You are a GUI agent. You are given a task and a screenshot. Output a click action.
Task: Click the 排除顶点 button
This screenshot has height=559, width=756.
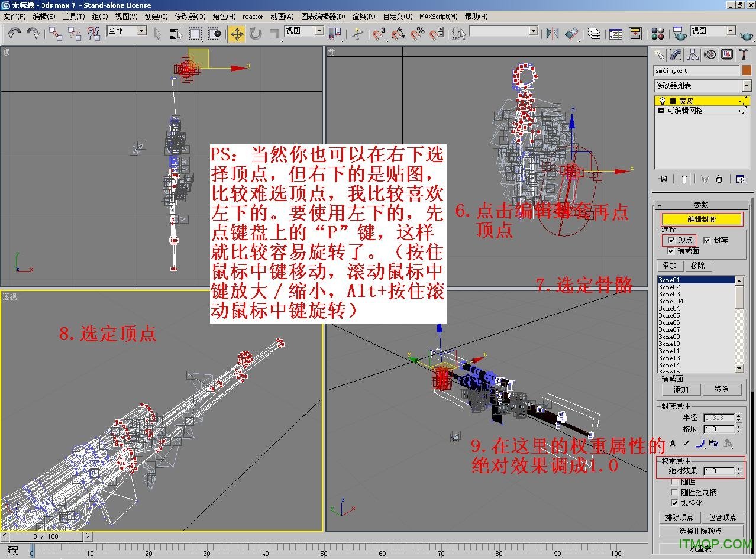[679, 518]
